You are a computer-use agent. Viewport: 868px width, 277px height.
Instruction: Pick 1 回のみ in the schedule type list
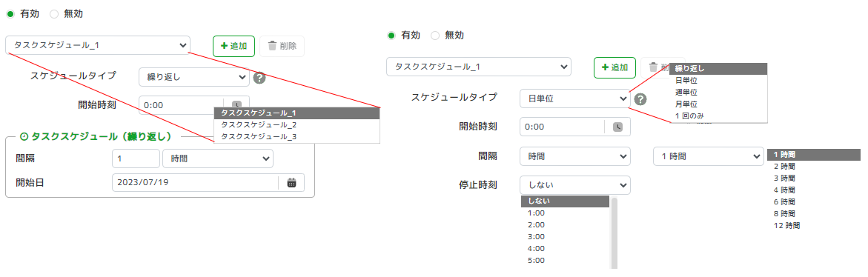pyautogui.click(x=718, y=116)
